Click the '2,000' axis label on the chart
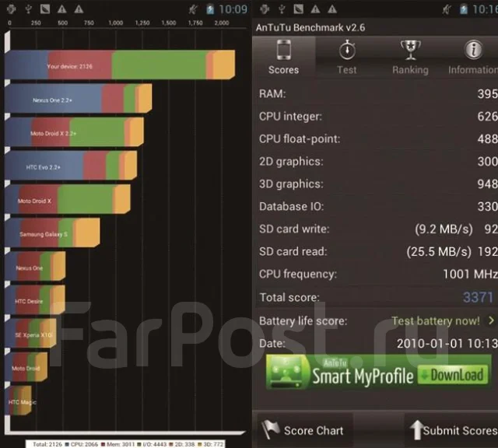The image size is (498, 448). [221, 23]
